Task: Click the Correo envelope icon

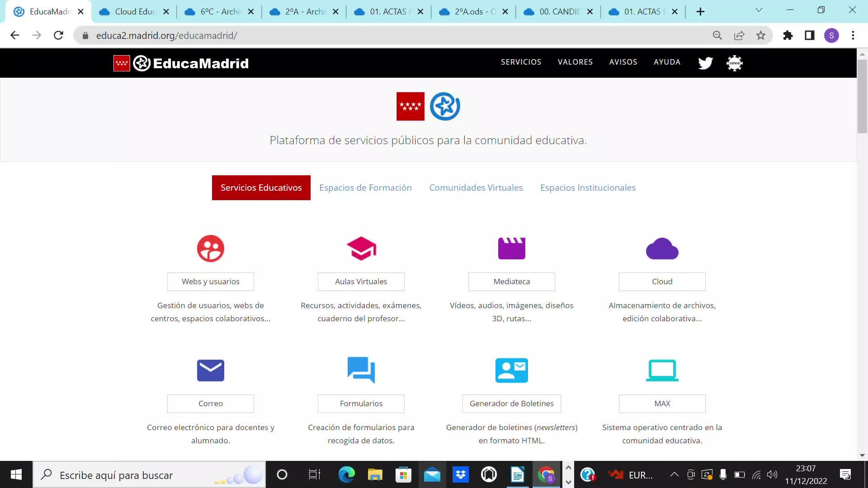Action: pos(210,371)
